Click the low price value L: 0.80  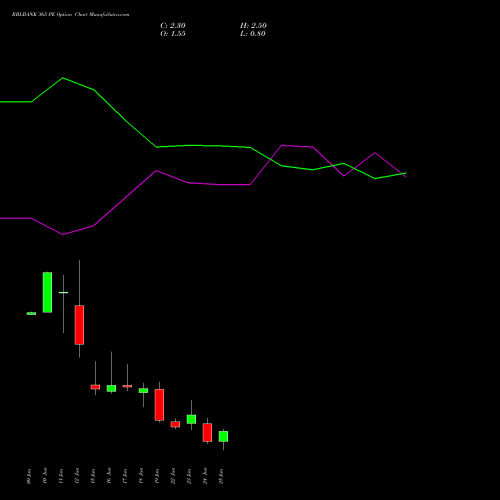pyautogui.click(x=253, y=34)
